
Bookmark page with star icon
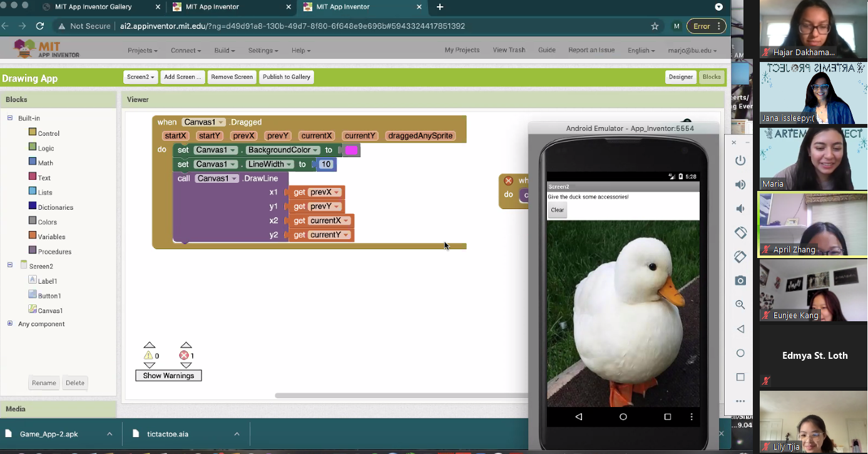655,26
